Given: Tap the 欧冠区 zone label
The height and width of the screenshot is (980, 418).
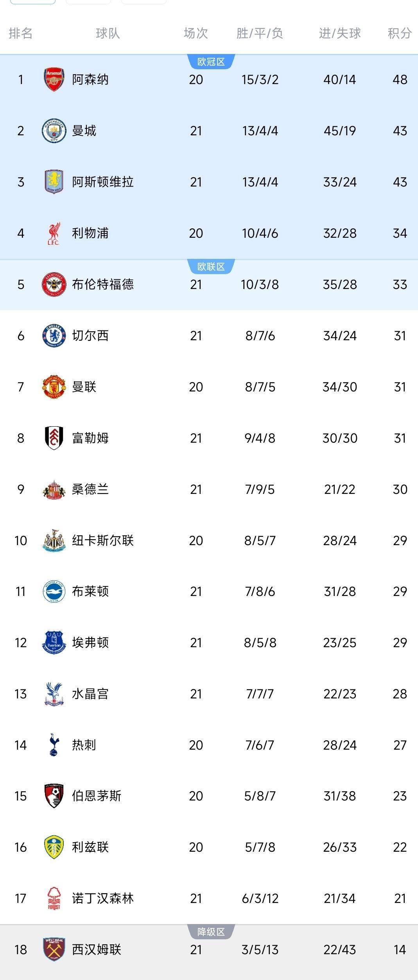Looking at the screenshot, I should pyautogui.click(x=211, y=62).
